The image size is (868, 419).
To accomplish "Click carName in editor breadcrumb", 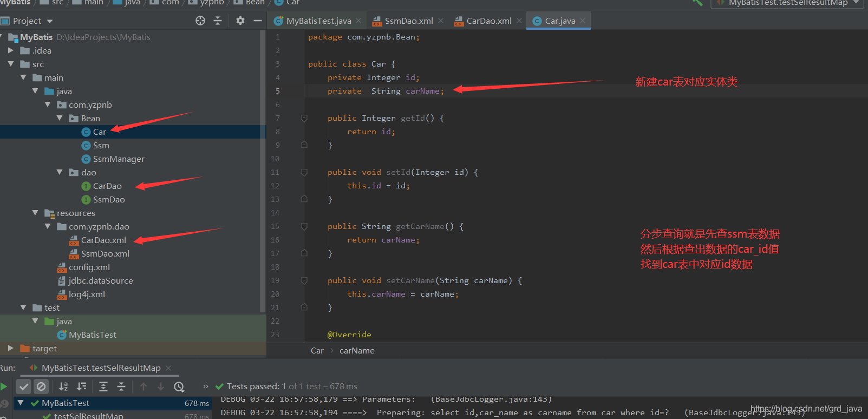I will click(357, 350).
